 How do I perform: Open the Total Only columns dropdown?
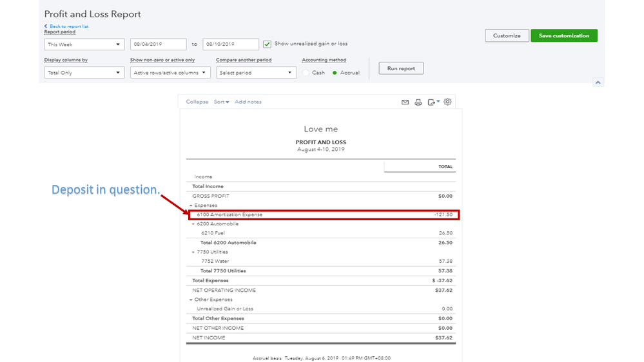coord(84,73)
